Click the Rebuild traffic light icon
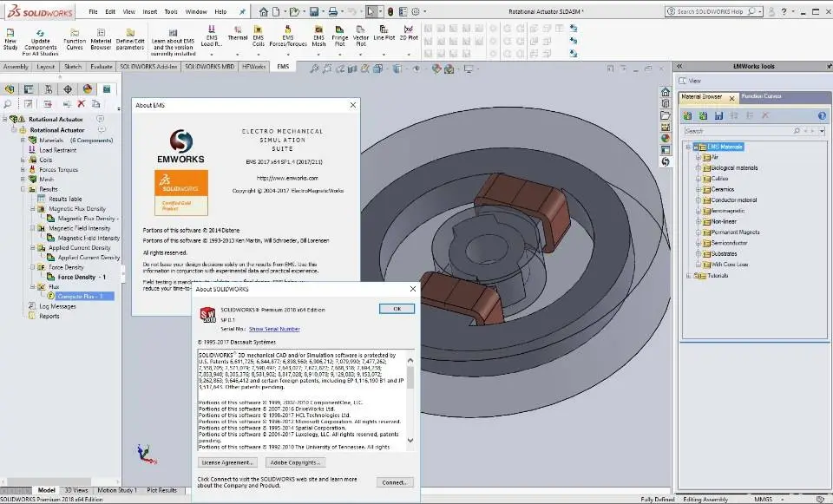Image resolution: width=833 pixels, height=504 pixels. 390,11
